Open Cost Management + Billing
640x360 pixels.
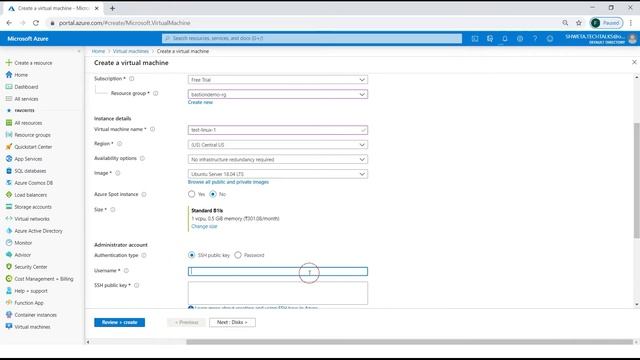click(x=44, y=279)
